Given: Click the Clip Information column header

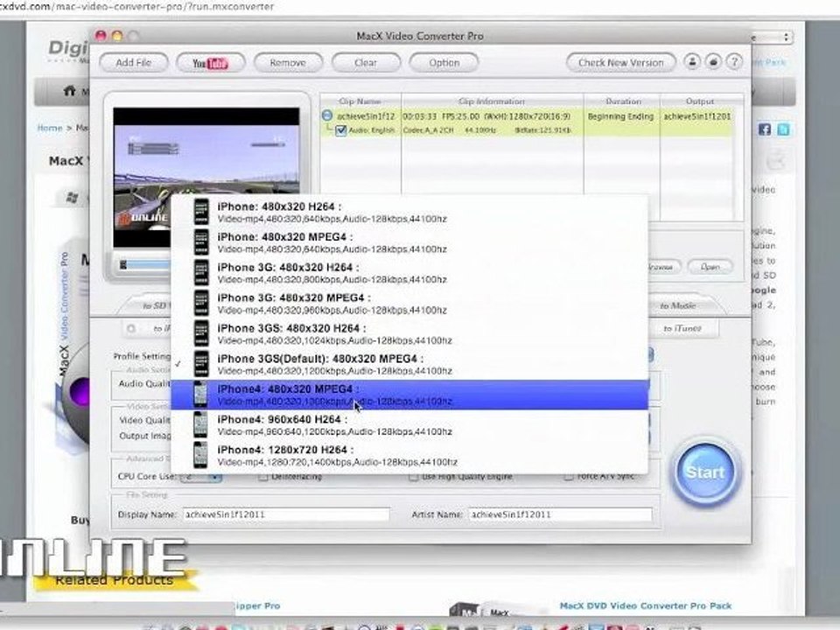Looking at the screenshot, I should tap(492, 101).
